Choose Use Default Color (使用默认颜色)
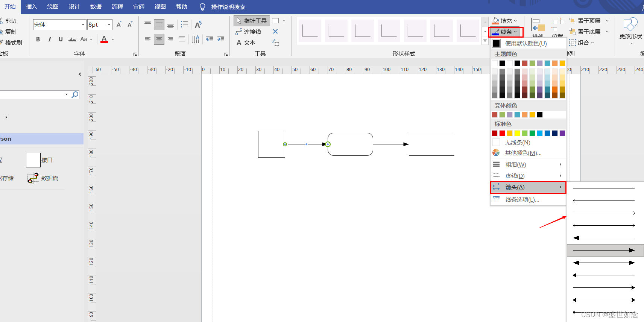644x322 pixels. coord(529,44)
